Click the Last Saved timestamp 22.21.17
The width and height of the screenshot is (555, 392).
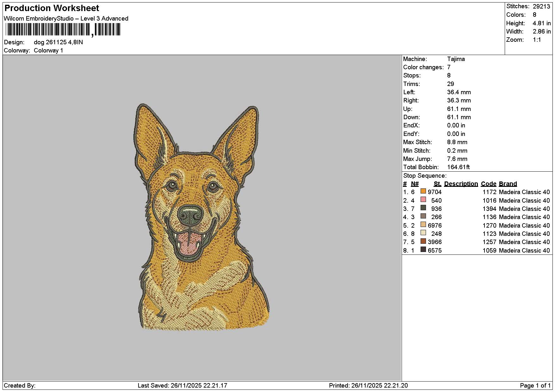pos(215,385)
